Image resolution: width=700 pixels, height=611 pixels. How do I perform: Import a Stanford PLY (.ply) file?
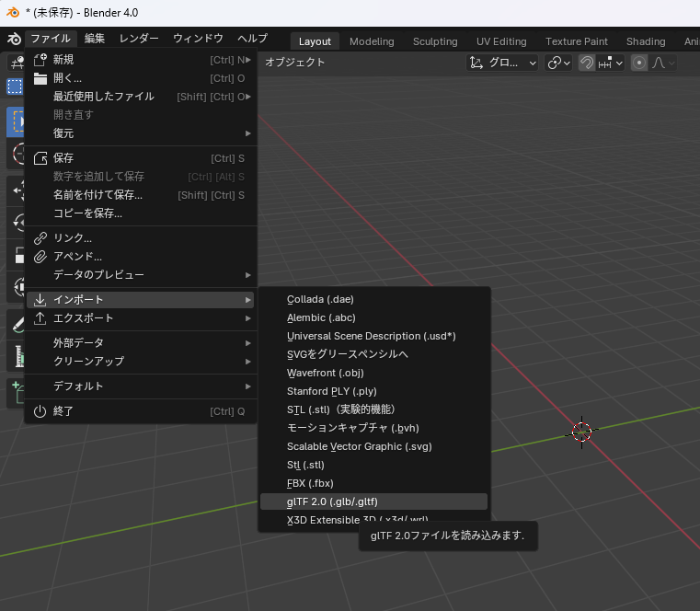(x=373, y=391)
